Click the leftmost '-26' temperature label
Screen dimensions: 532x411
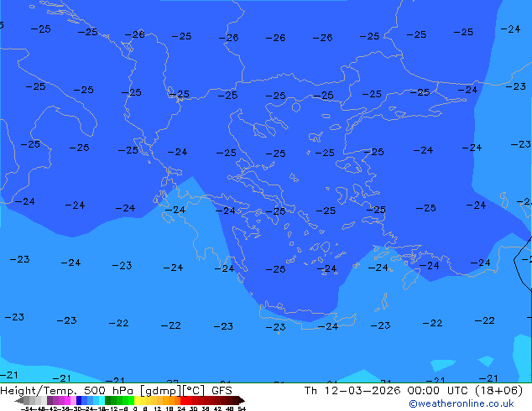coord(135,34)
